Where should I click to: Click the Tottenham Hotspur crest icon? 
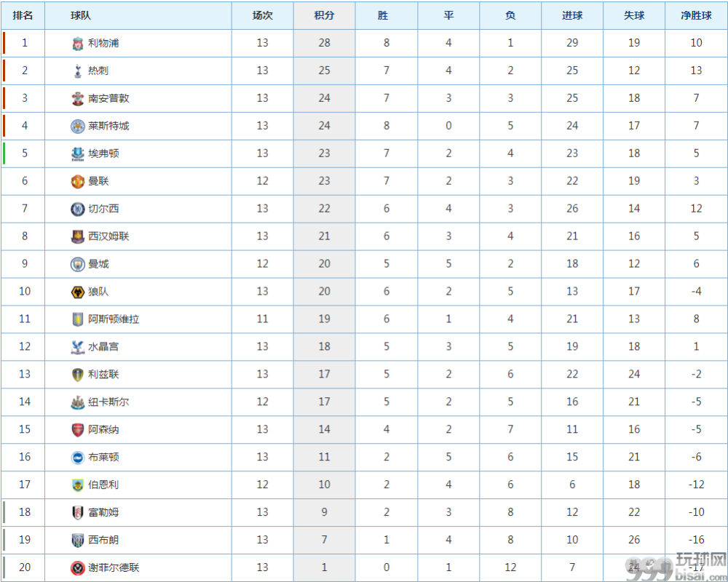[78, 71]
